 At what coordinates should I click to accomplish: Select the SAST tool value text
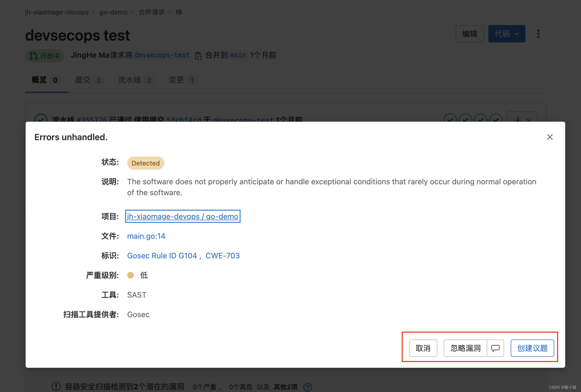coord(137,295)
